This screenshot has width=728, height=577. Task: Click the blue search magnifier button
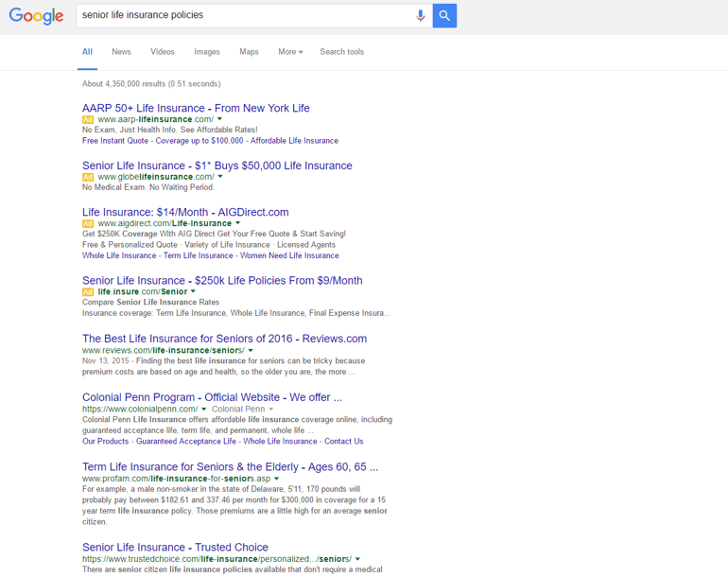[444, 15]
